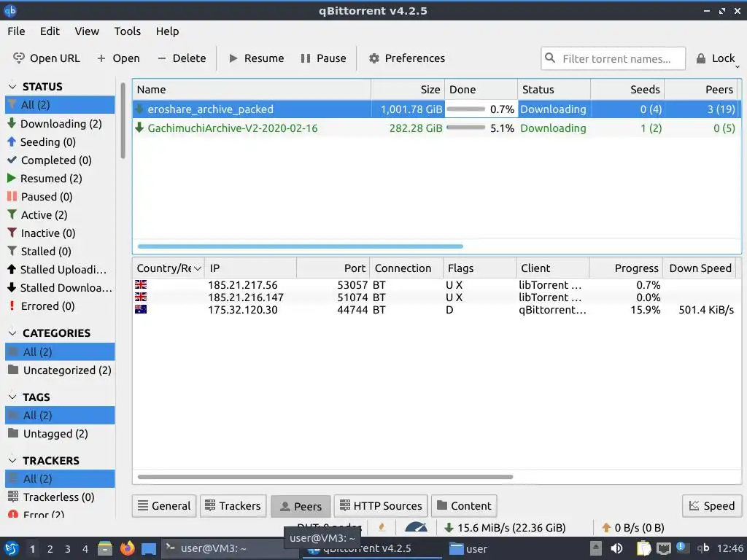Open Firefox from the taskbar
The width and height of the screenshot is (747, 560).
pyautogui.click(x=127, y=548)
